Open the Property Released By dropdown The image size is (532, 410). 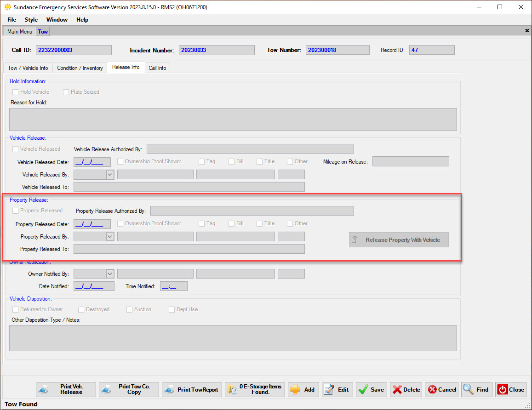[x=109, y=236]
